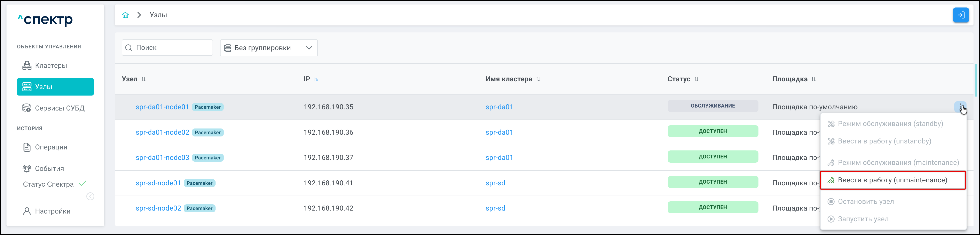Sort by Имя кластера column

click(538, 80)
